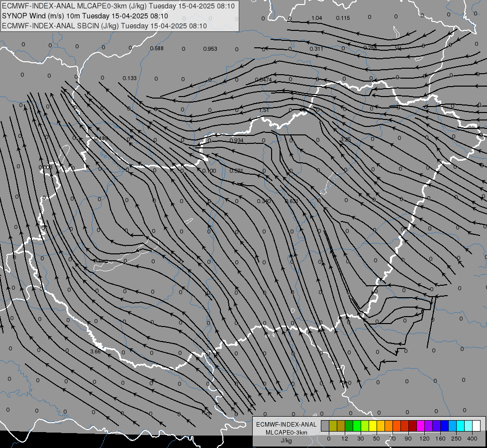The width and height of the screenshot is (487, 448).
Task: Click the white legend swatch
Action: [x=476, y=426]
